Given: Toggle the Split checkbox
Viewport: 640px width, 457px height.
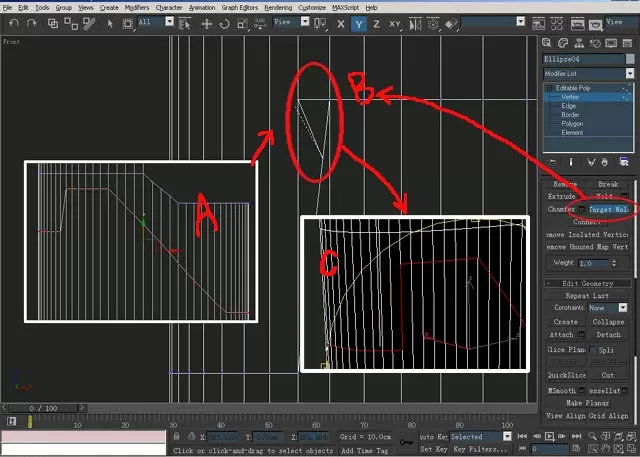Looking at the screenshot, I should pos(592,350).
